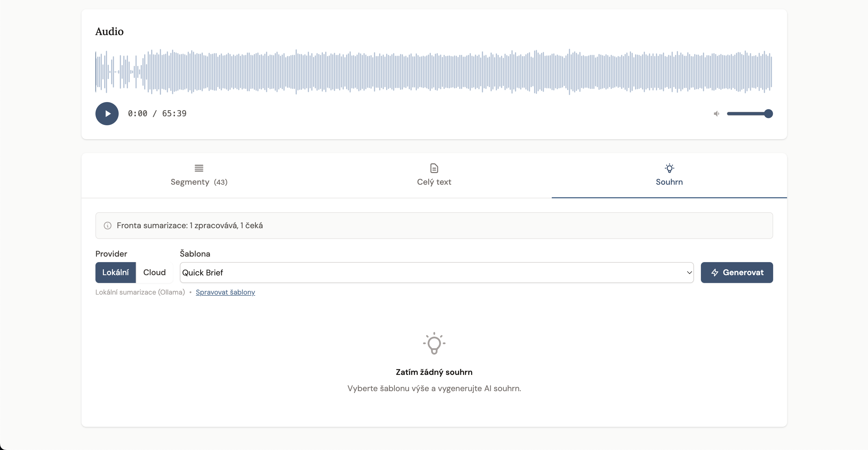Click the lightning icon on Generovat
Screen dimensions: 868x450
(715, 273)
